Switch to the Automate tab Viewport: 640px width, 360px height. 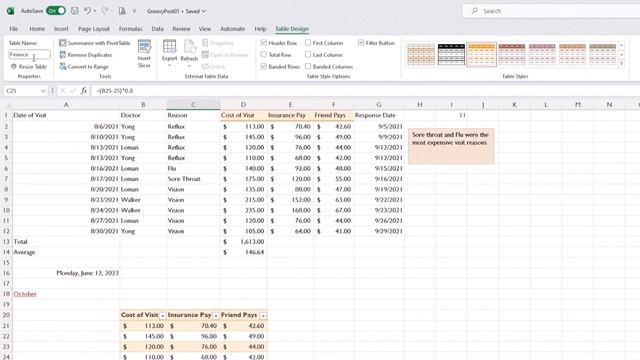pos(233,29)
